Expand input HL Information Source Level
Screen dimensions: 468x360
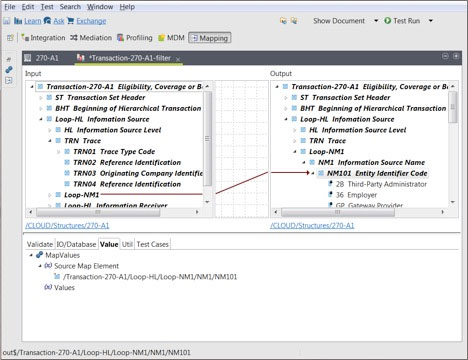[50, 130]
